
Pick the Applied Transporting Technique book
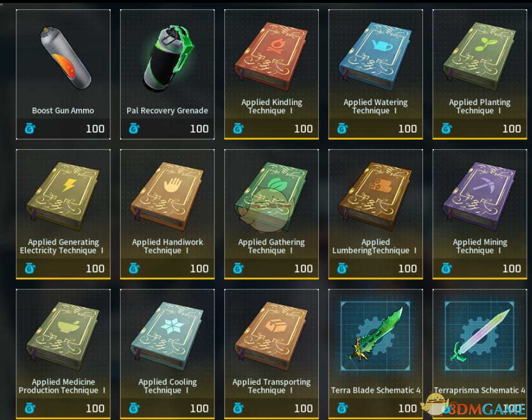click(271, 354)
